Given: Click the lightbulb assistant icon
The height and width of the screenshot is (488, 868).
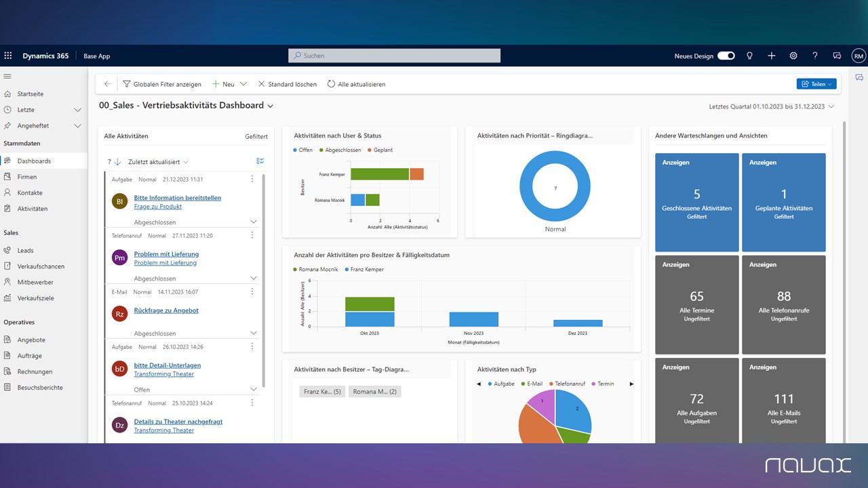Looking at the screenshot, I should [x=749, y=56].
